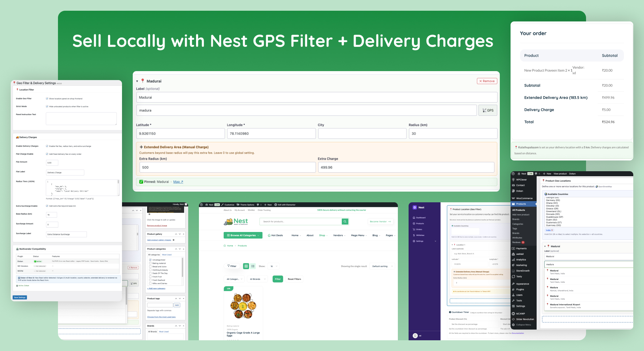The image size is (644, 351).
Task: Open the Show 16 per-page dropdown
Action: click(x=274, y=266)
